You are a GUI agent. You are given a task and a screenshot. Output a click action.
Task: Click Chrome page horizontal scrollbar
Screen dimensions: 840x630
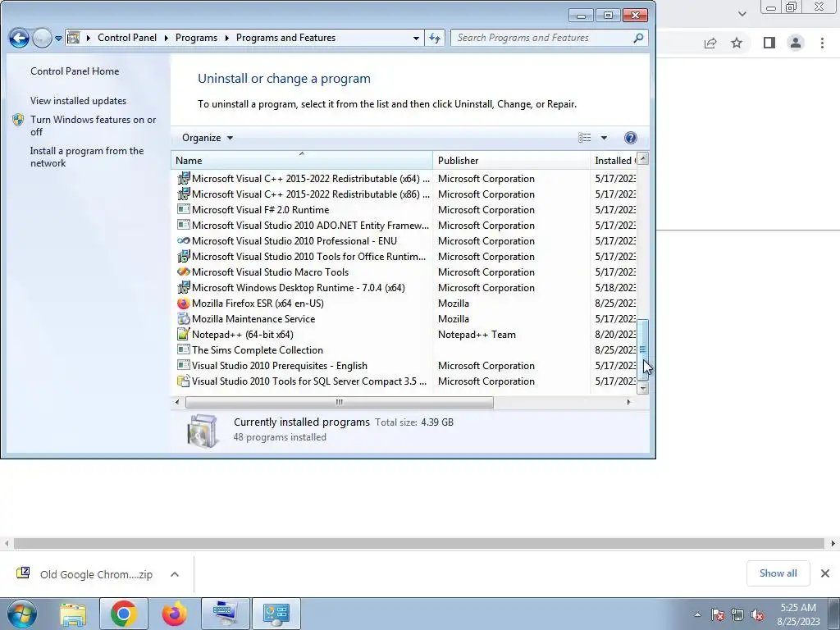(x=419, y=543)
